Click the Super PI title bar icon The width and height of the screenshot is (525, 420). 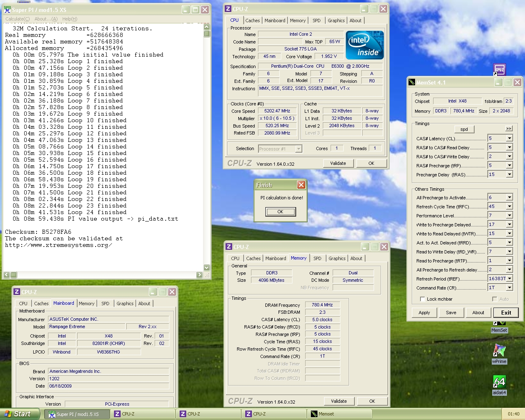[x=7, y=9]
